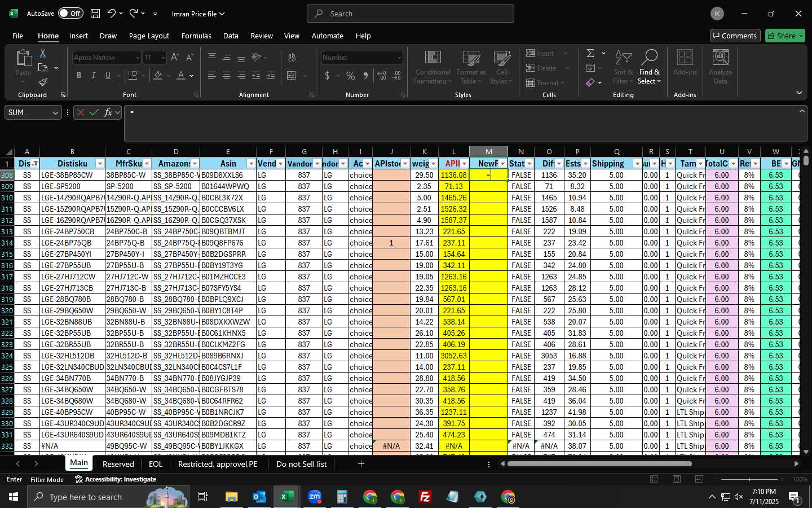Click the AutoSum sigma icon
The height and width of the screenshot is (508, 812).
[x=590, y=53]
